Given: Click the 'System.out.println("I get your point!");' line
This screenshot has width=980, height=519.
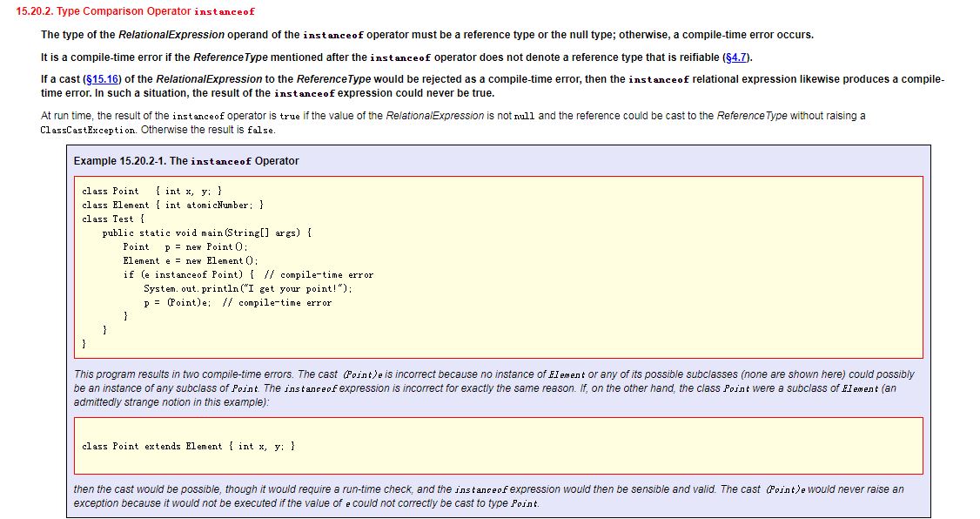Looking at the screenshot, I should click(247, 289).
